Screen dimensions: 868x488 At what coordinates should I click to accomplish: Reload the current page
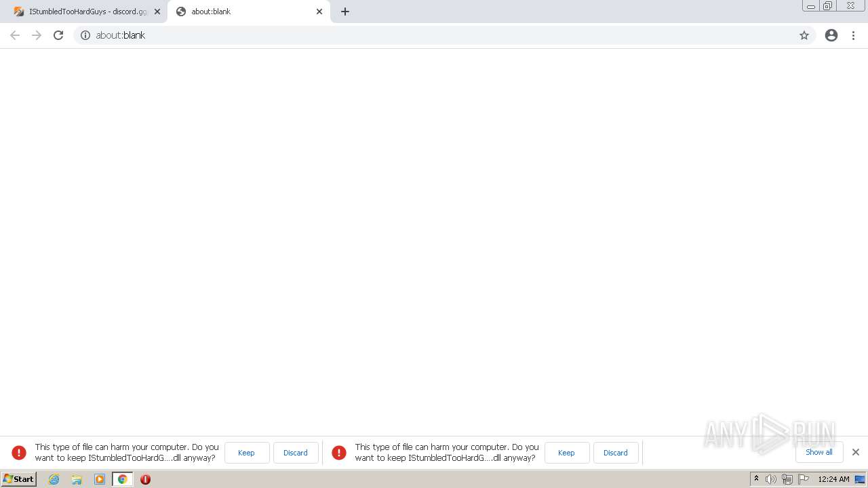click(58, 35)
